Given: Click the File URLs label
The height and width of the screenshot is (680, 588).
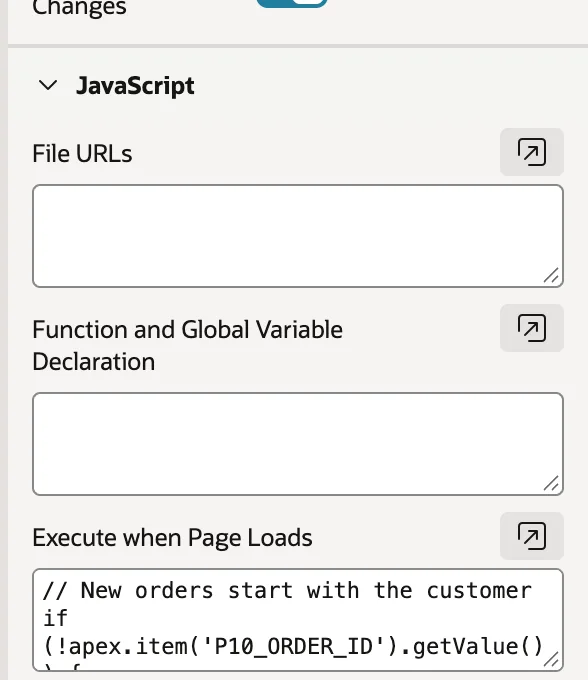Looking at the screenshot, I should tap(82, 154).
